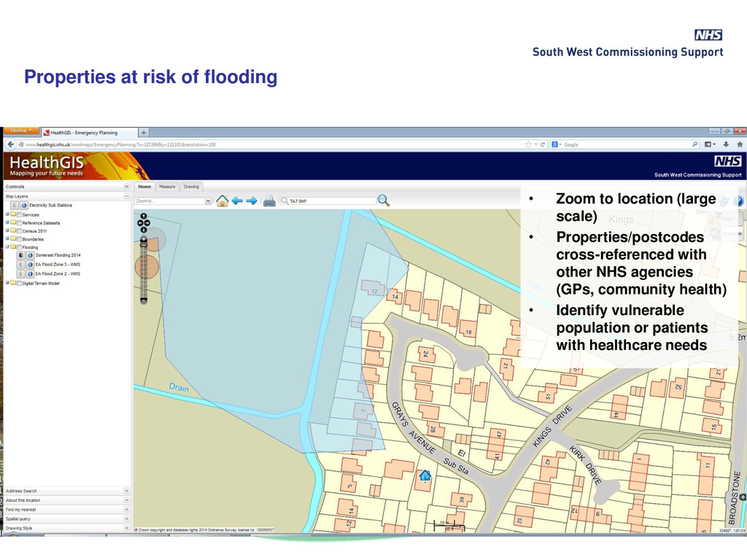Pan the map left arrow
This screenshot has height=560, width=747.
[x=140, y=223]
